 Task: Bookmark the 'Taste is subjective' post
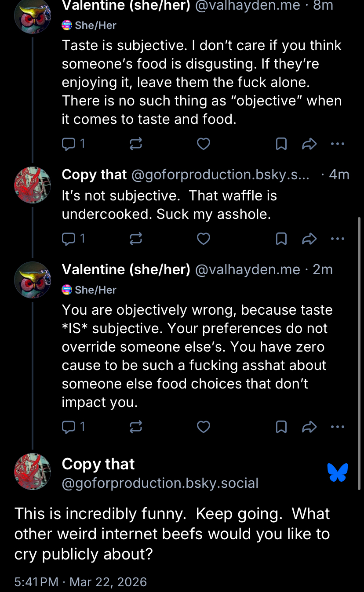(x=281, y=144)
